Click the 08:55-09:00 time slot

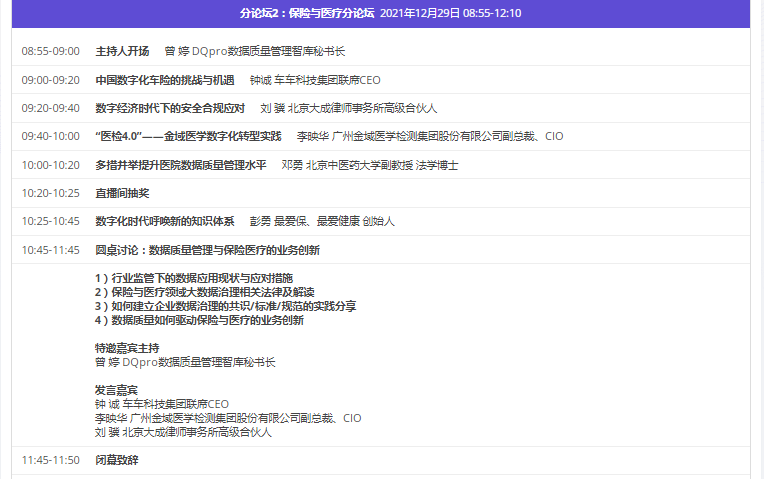[x=50, y=51]
